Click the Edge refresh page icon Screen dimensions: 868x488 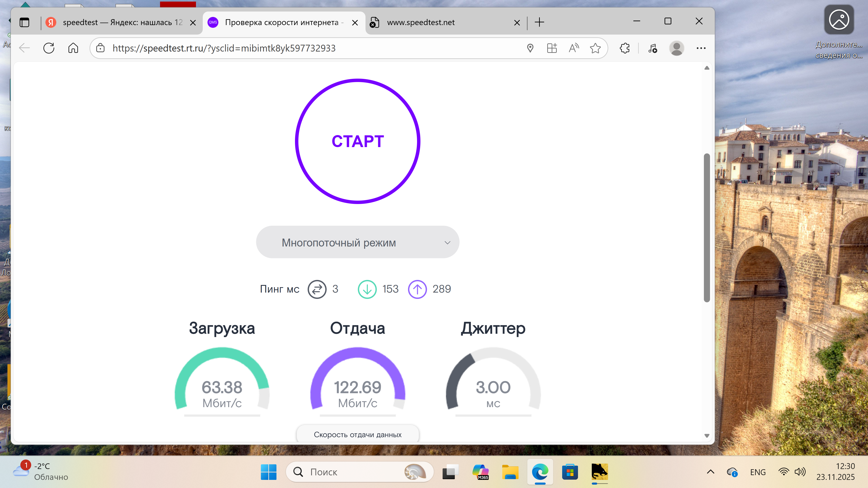(x=49, y=48)
